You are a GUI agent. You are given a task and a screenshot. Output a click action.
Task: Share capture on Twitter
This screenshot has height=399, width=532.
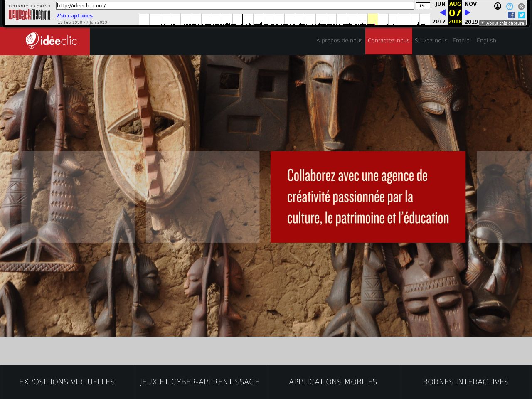521,15
